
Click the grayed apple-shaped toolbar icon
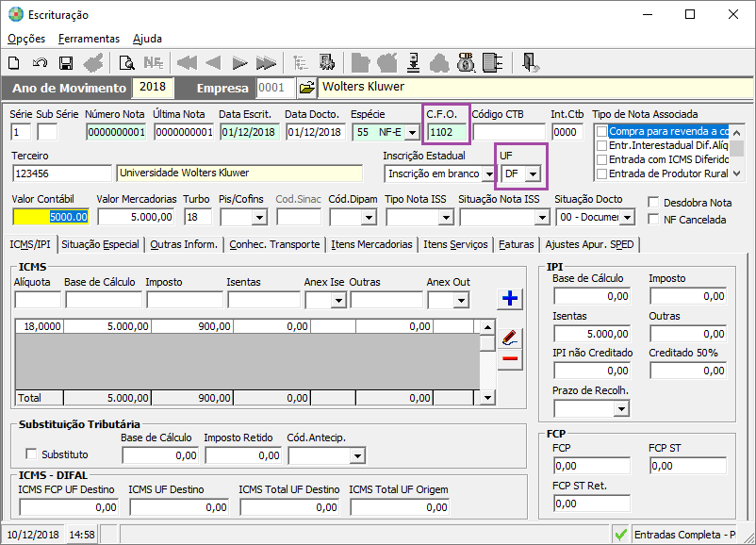pos(387,62)
